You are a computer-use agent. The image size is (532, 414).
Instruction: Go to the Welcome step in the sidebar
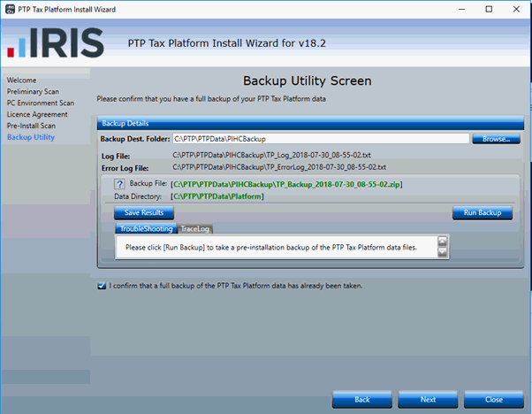[x=22, y=80]
